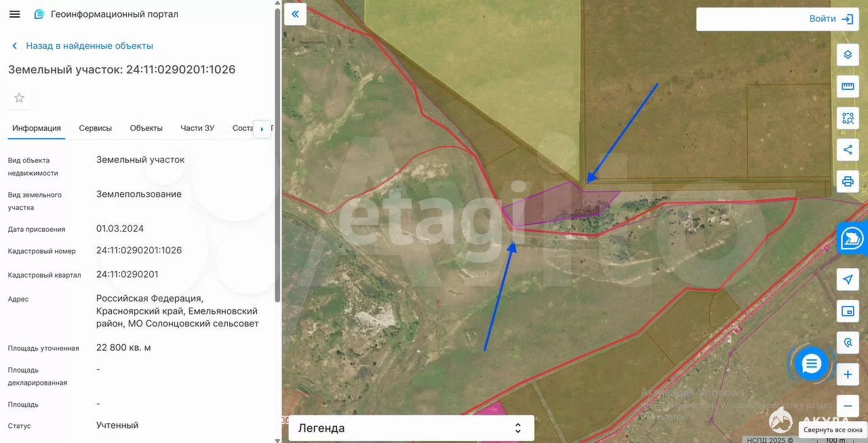
Task: Add the land plot to favorites with the star
Action: 19,98
